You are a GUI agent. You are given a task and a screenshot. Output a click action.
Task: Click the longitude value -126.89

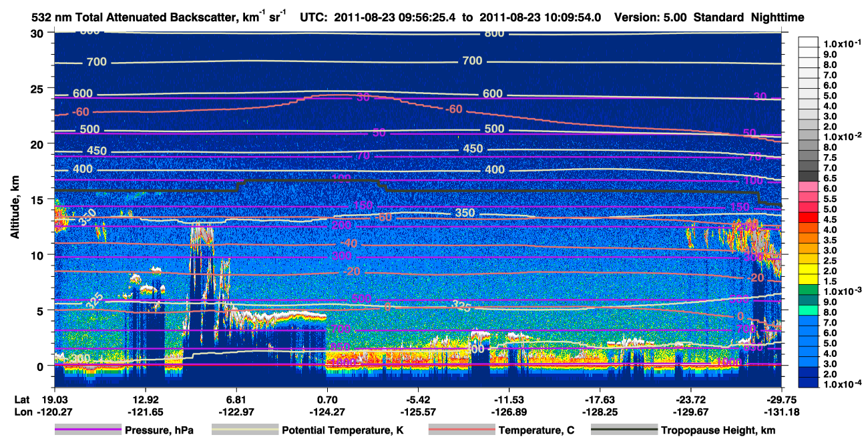coord(509,411)
